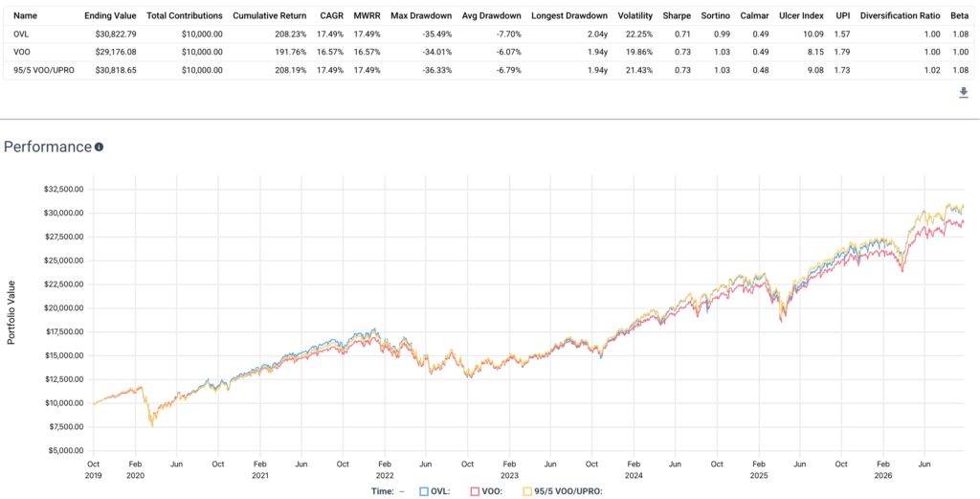Sort by Ulcer Index column header
Screen dimensions: 980x499
[801, 15]
